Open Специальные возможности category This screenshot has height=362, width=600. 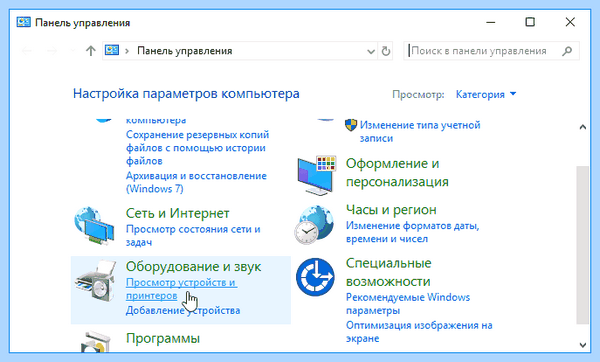click(389, 272)
